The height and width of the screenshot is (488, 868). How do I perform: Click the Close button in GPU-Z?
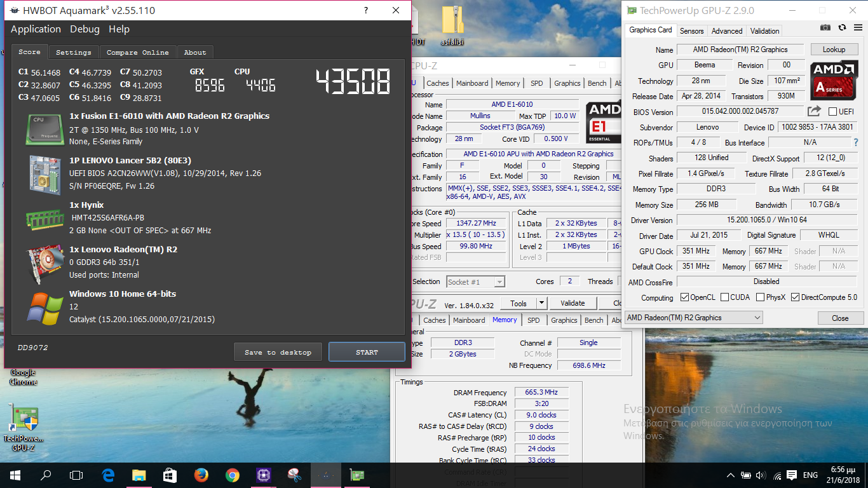tap(840, 318)
